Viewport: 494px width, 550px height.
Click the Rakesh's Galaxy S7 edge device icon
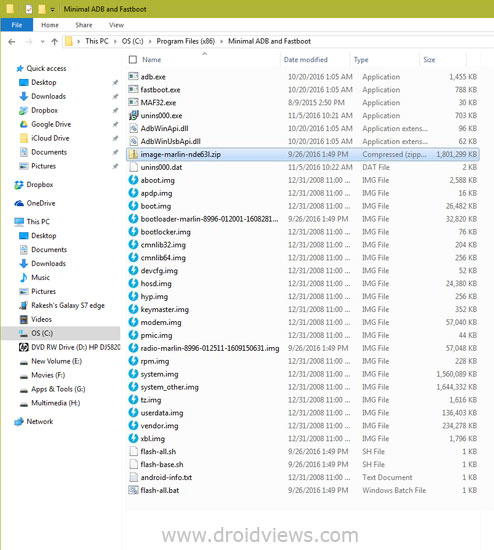[24, 305]
